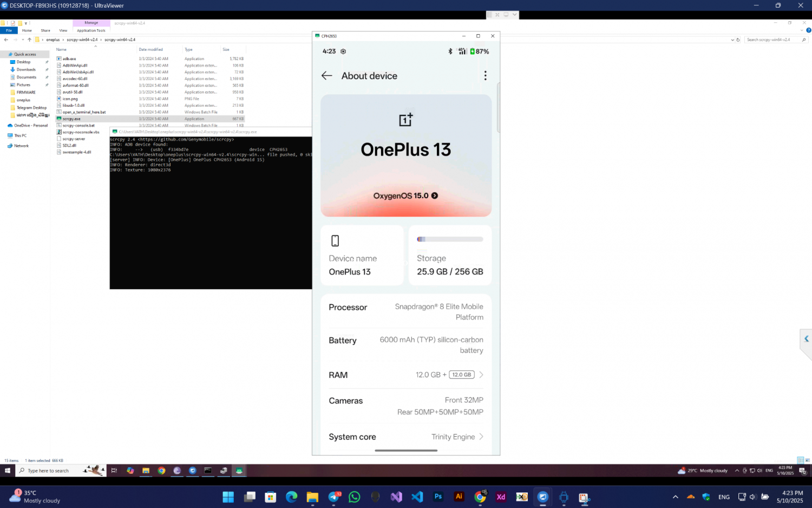This screenshot has width=812, height=508.
Task: Open local Illustrator taskbar icon
Action: point(459,497)
